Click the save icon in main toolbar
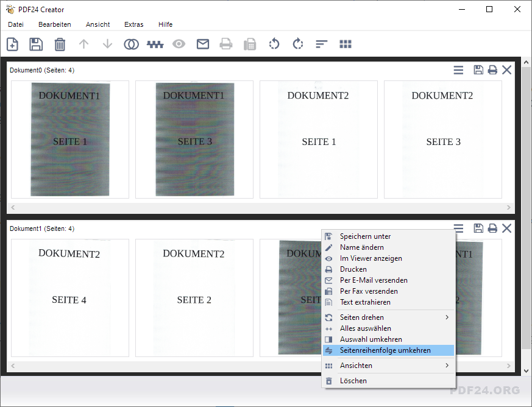This screenshot has width=532, height=407. [x=36, y=44]
